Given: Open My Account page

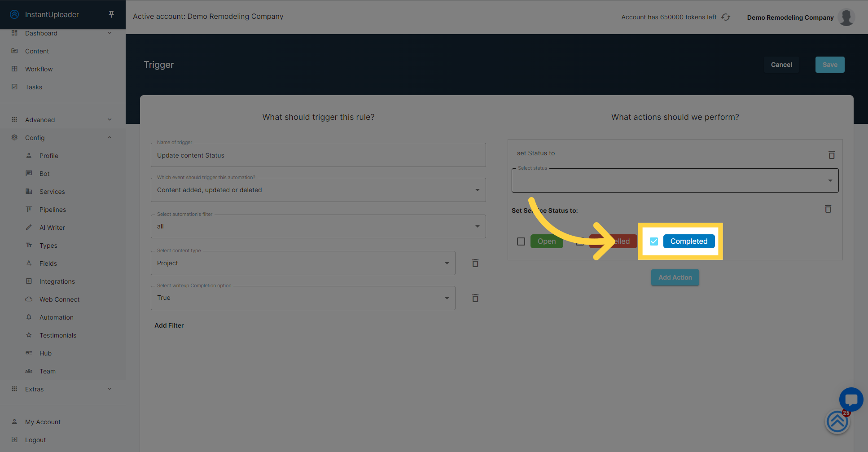Looking at the screenshot, I should click(43, 422).
